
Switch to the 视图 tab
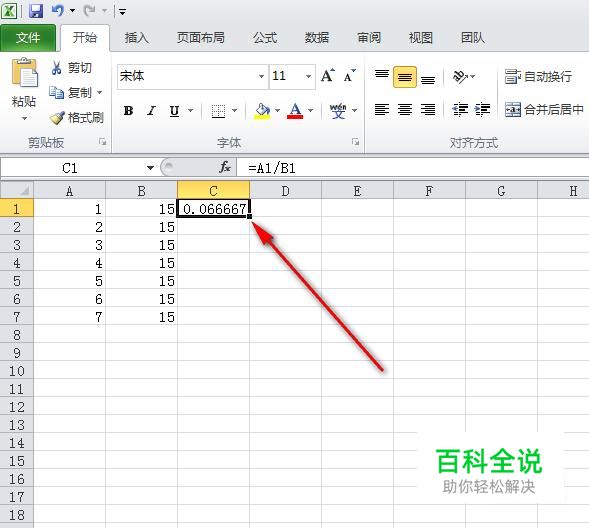tap(420, 38)
